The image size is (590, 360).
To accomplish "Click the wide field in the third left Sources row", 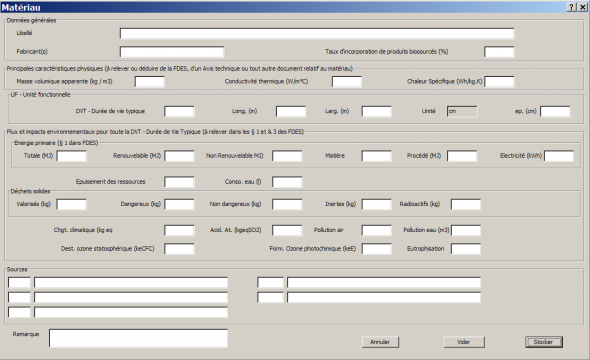I will [x=131, y=312].
